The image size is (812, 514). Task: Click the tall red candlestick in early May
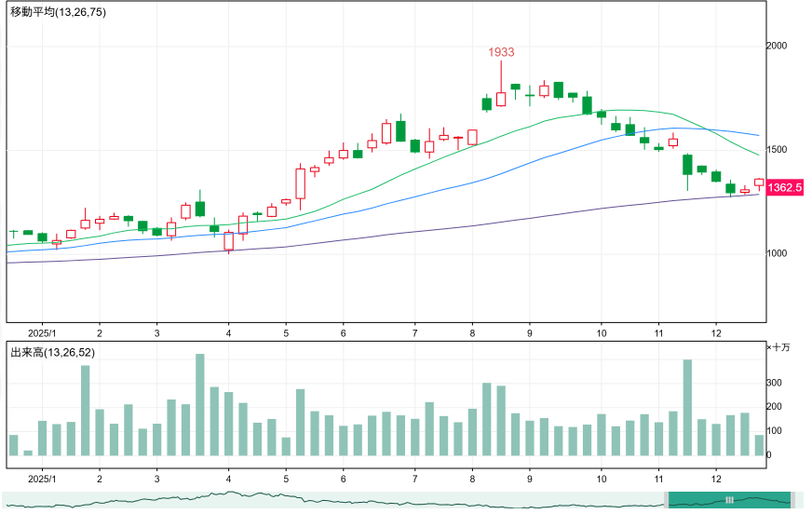point(300,183)
